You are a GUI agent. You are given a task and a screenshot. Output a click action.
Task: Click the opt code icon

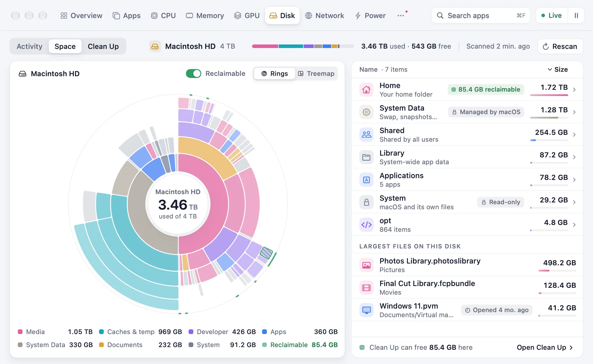[x=366, y=225]
